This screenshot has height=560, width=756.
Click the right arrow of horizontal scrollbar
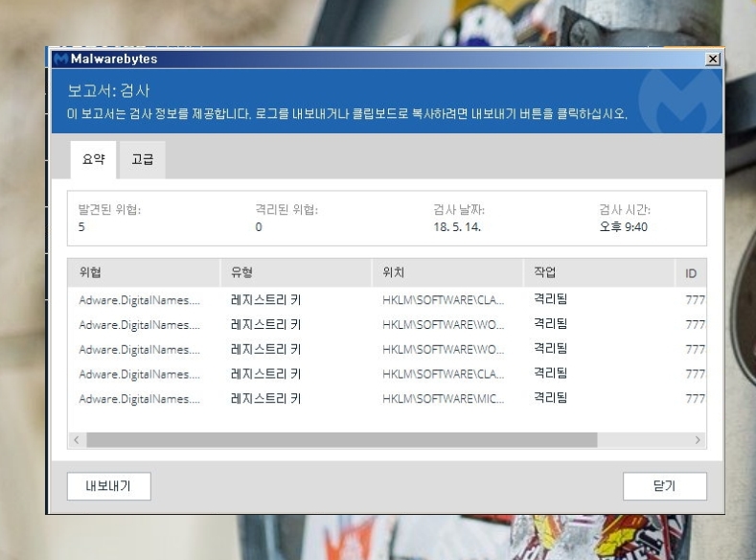[x=698, y=440]
